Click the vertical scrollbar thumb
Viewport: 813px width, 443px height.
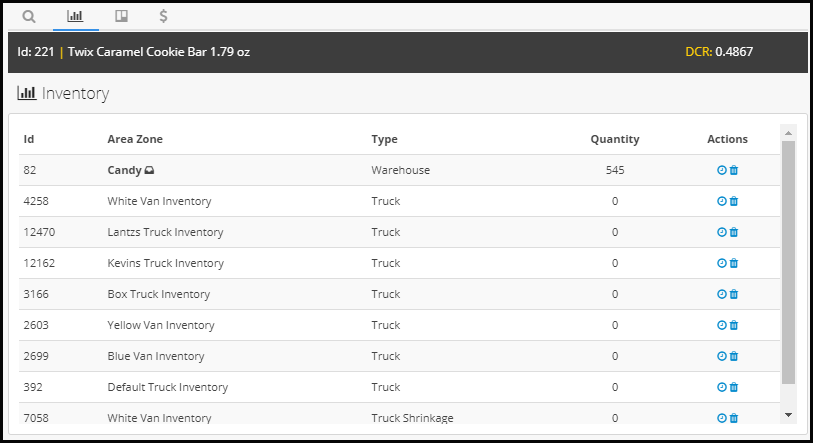tap(788, 262)
